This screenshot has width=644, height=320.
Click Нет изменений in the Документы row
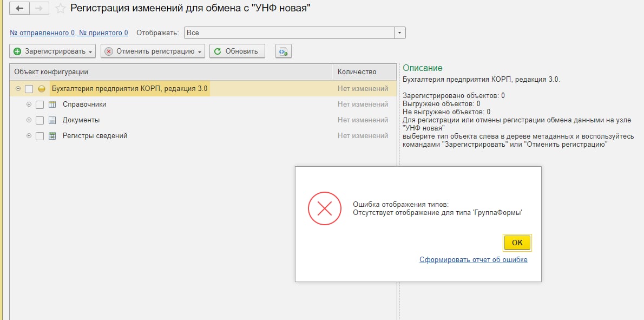pyautogui.click(x=363, y=120)
